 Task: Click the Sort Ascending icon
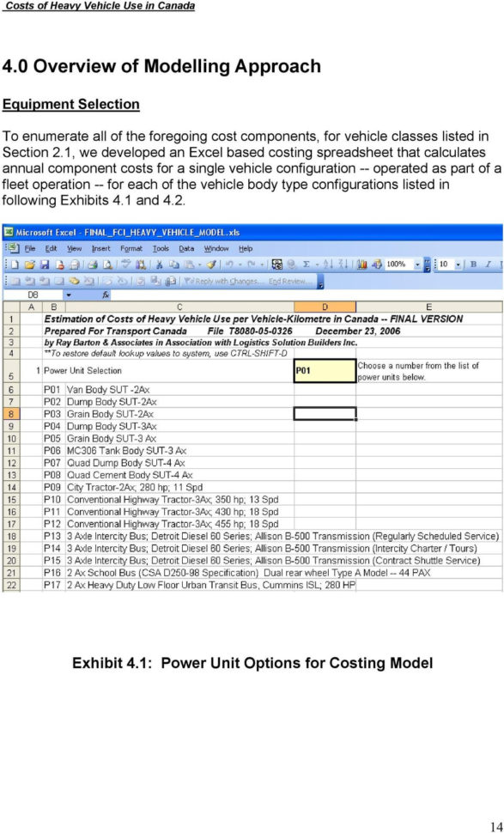coord(328,264)
